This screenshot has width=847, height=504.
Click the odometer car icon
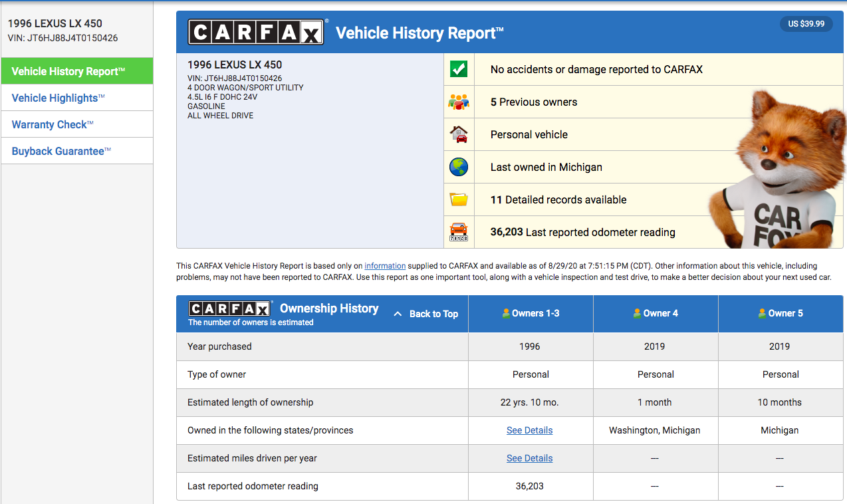(459, 232)
